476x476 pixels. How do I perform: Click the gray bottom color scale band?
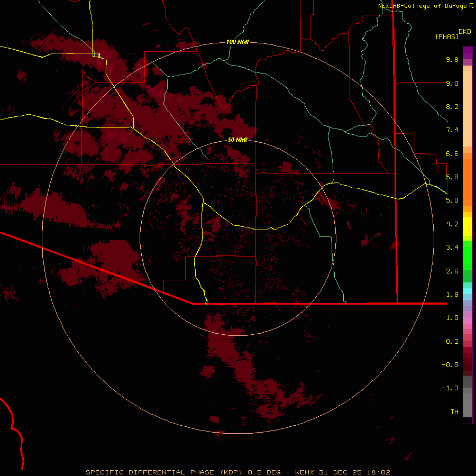pyautogui.click(x=467, y=405)
